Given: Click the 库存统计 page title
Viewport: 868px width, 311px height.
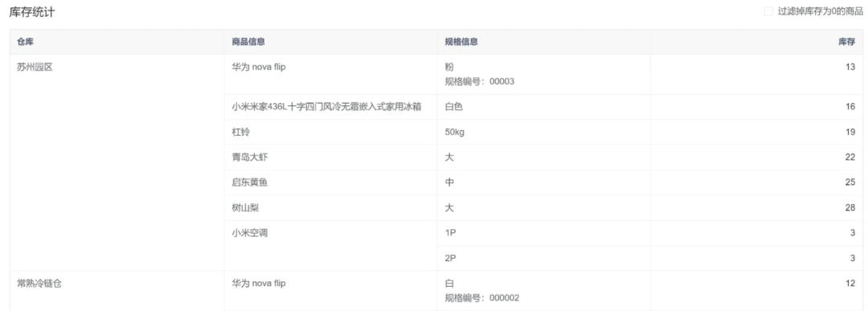Looking at the screenshot, I should 32,12.
